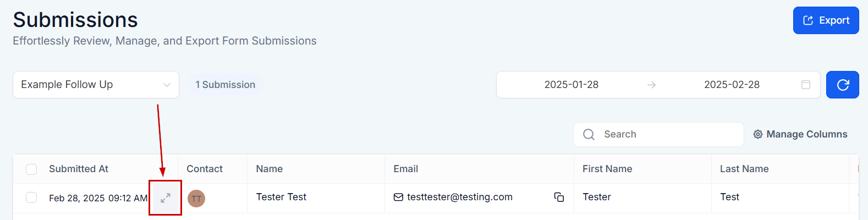Select all submissions using header checkbox

[31, 169]
